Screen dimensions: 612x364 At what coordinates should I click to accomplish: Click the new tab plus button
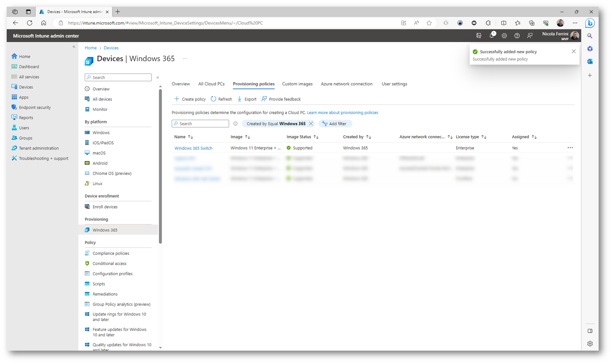tap(118, 12)
